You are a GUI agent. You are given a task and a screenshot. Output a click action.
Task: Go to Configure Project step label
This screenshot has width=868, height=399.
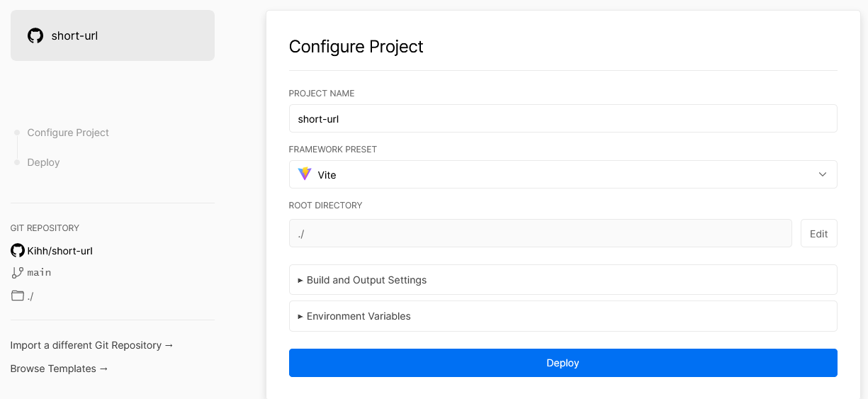68,133
